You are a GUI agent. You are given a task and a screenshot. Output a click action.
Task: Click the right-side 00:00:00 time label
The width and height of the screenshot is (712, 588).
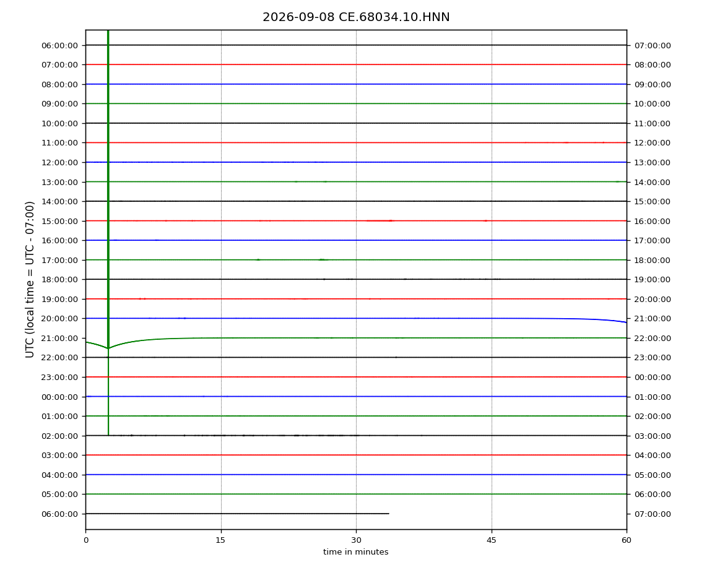click(x=653, y=378)
